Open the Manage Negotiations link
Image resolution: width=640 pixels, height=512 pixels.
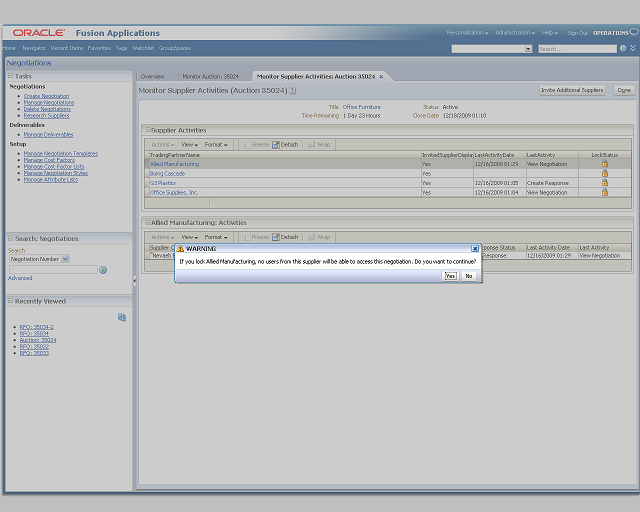click(49, 102)
